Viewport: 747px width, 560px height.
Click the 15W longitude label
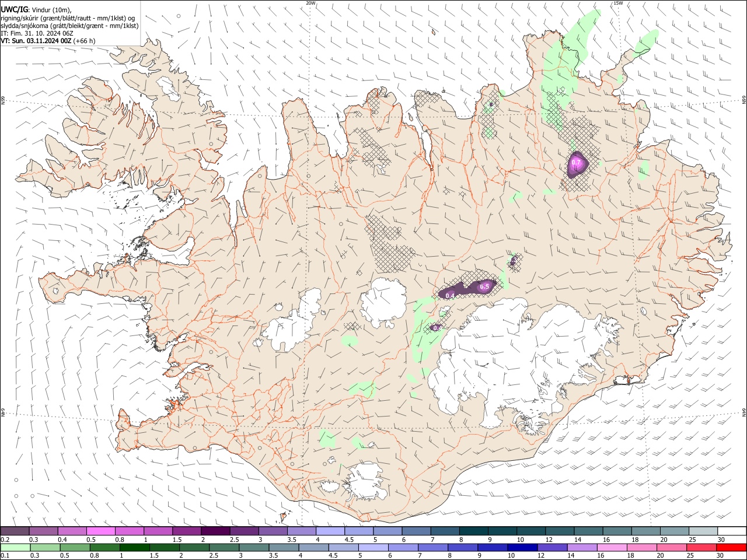click(618, 3)
